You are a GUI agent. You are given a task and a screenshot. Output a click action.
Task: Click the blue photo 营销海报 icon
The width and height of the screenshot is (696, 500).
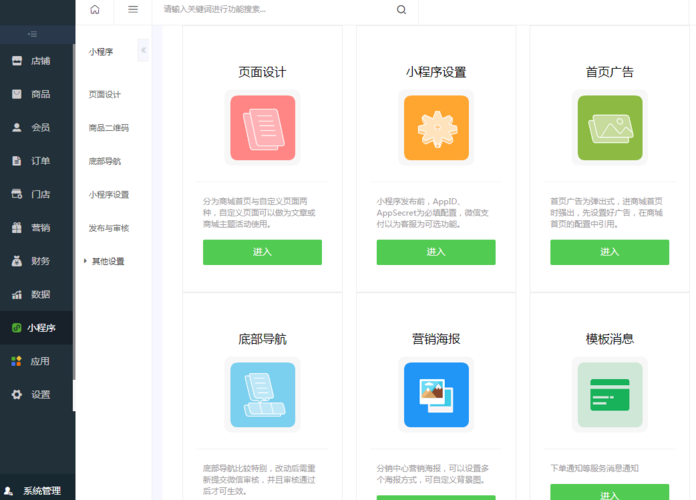436,394
